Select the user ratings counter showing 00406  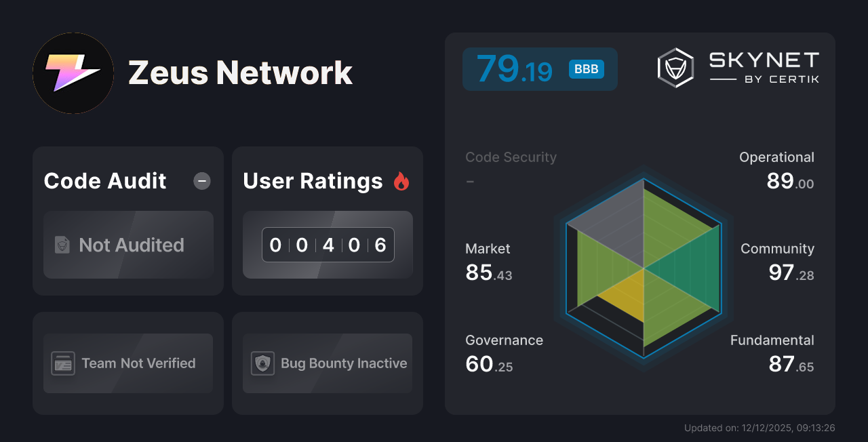(328, 245)
